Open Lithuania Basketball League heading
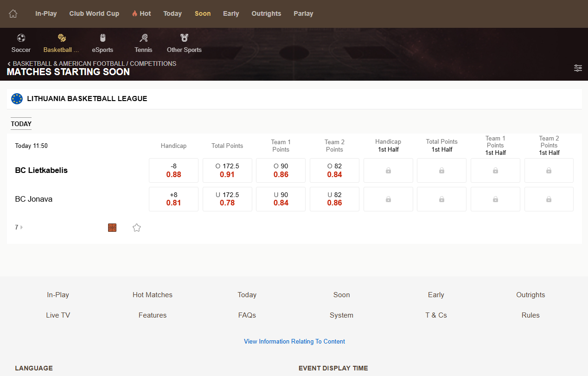588x376 pixels. pyautogui.click(x=87, y=99)
